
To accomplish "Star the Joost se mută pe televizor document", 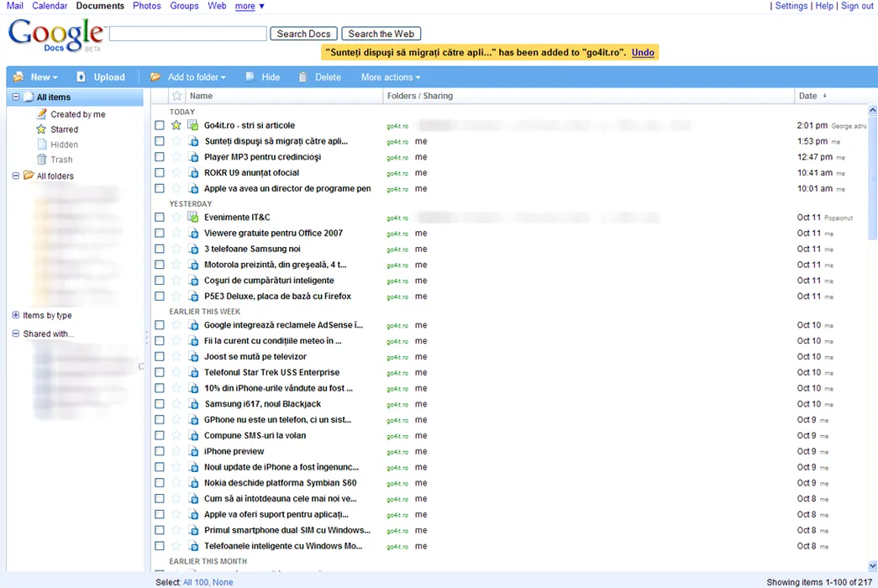I will click(176, 356).
